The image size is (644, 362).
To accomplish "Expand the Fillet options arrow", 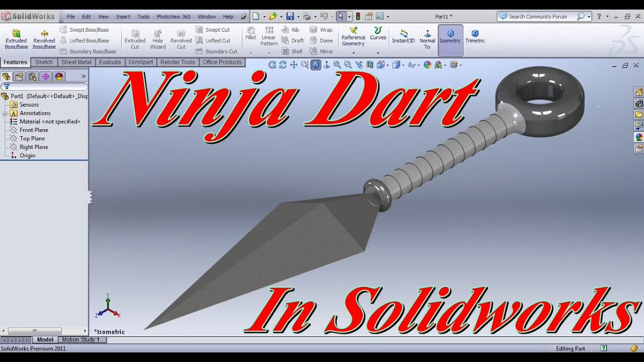I will click(251, 53).
